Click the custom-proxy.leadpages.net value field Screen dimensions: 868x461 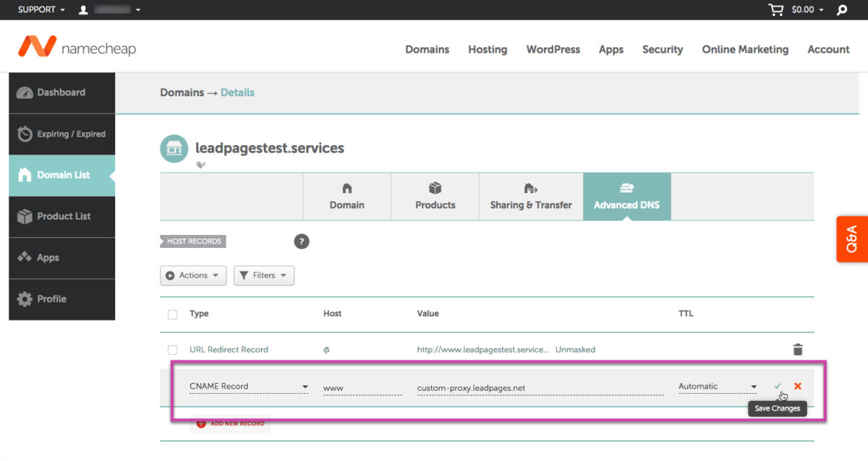pos(540,387)
